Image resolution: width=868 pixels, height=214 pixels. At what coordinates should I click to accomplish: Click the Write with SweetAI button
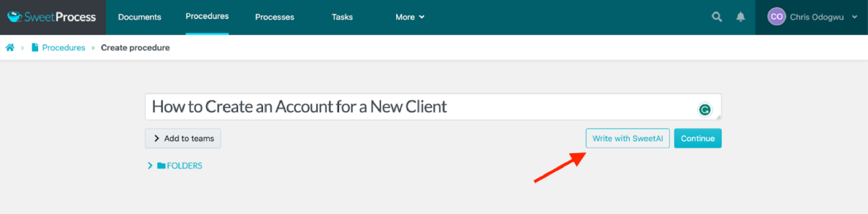(x=627, y=138)
